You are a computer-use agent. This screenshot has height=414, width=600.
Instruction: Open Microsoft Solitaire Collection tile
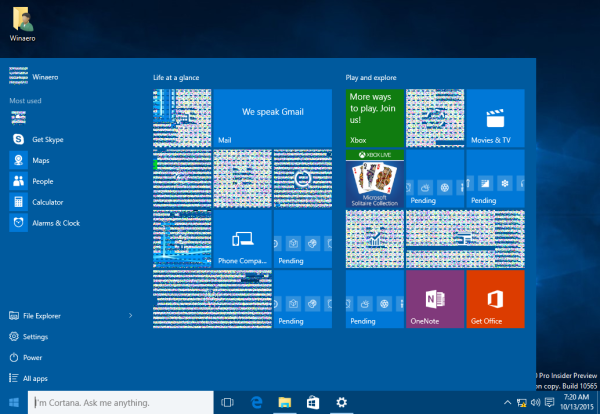[375, 178]
